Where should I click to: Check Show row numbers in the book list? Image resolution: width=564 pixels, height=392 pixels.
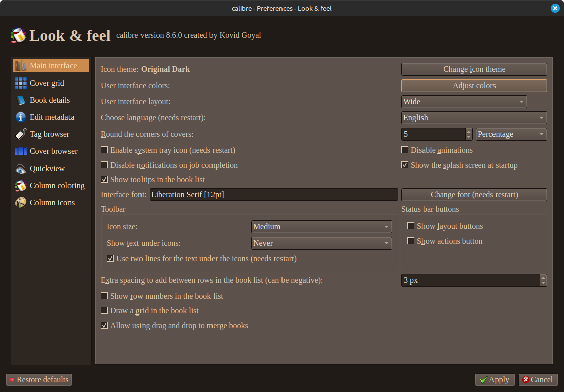[x=104, y=296]
